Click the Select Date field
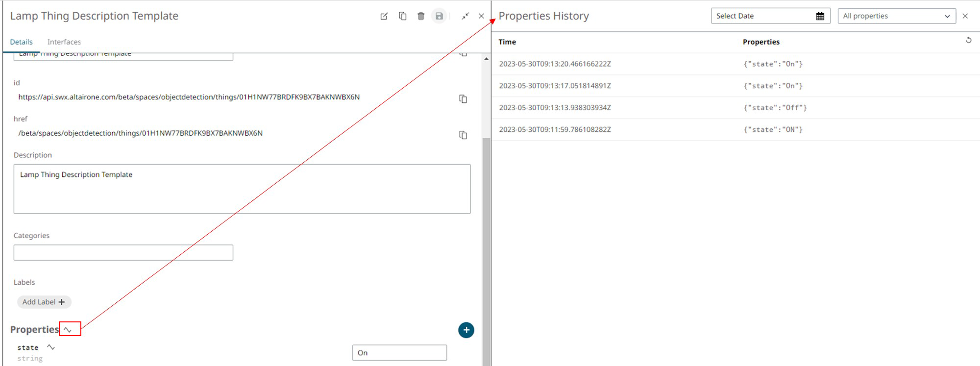Screen dimensions: 980x366 coord(770,16)
